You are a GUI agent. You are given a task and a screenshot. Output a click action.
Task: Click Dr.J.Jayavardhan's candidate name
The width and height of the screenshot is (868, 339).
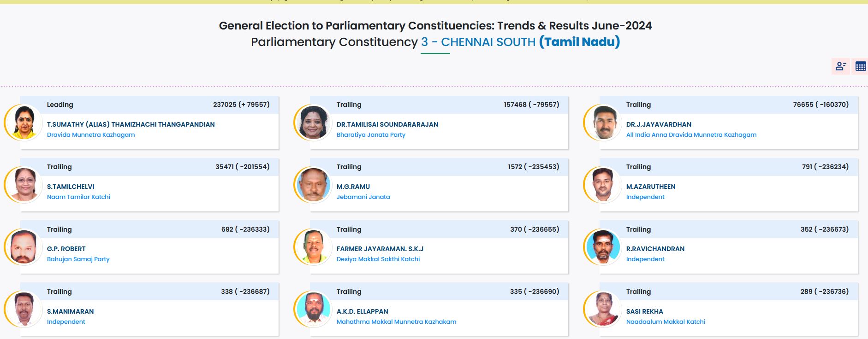(x=659, y=124)
